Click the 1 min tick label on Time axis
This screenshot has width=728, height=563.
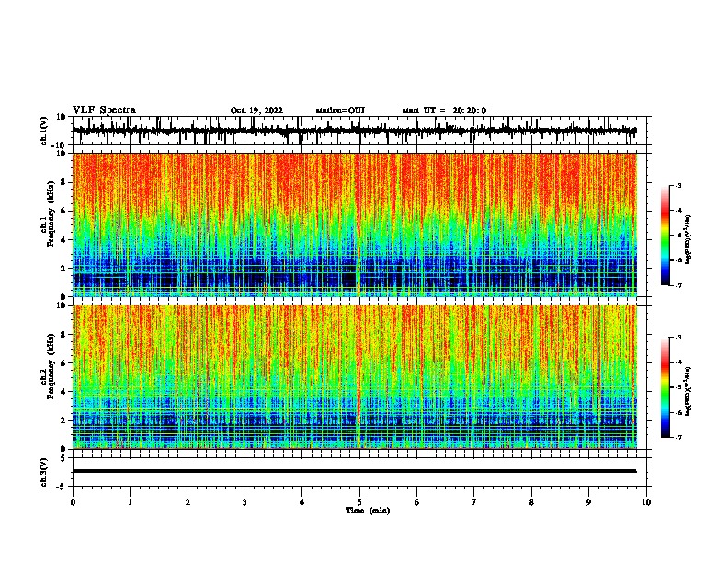(130, 502)
